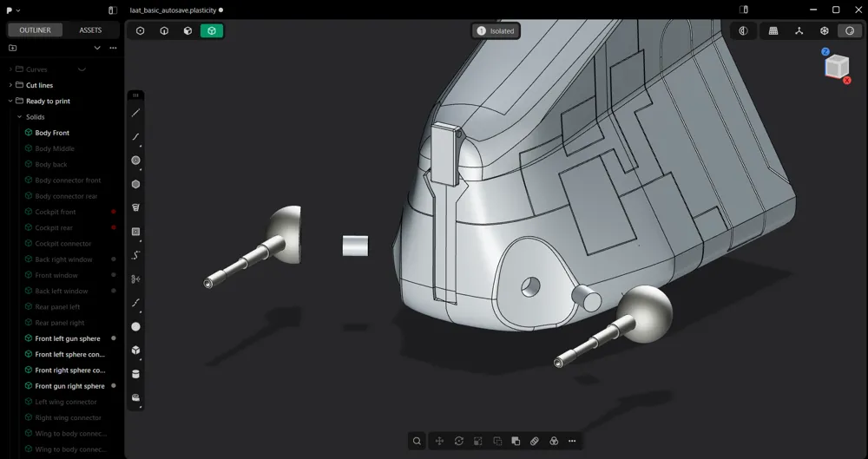The image size is (868, 459).
Task: Click the new folder icon in outliner
Action: point(13,49)
